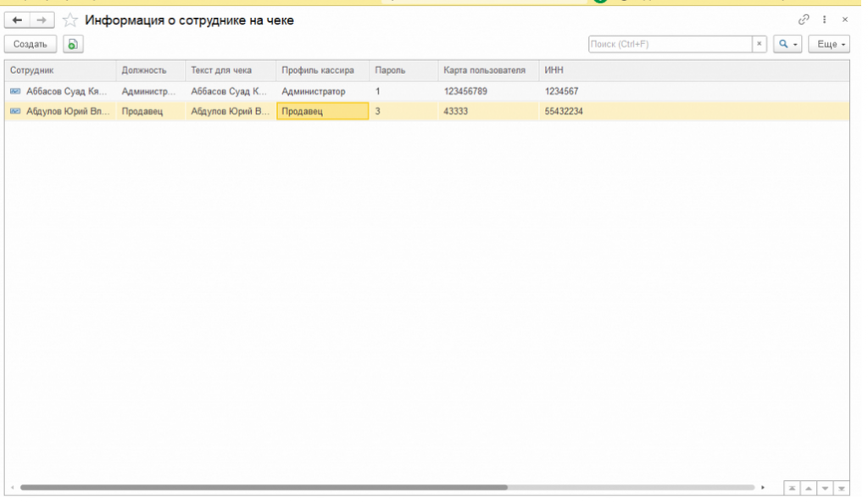Viewport: 868px width, 504px height.
Task: Open the three-dot options menu icon
Action: [x=824, y=20]
